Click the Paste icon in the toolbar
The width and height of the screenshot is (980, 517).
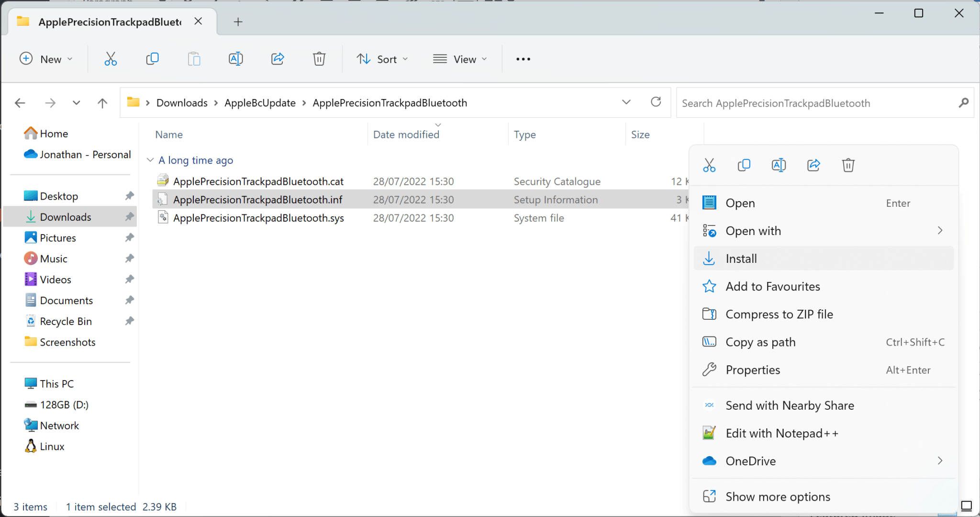coord(194,59)
